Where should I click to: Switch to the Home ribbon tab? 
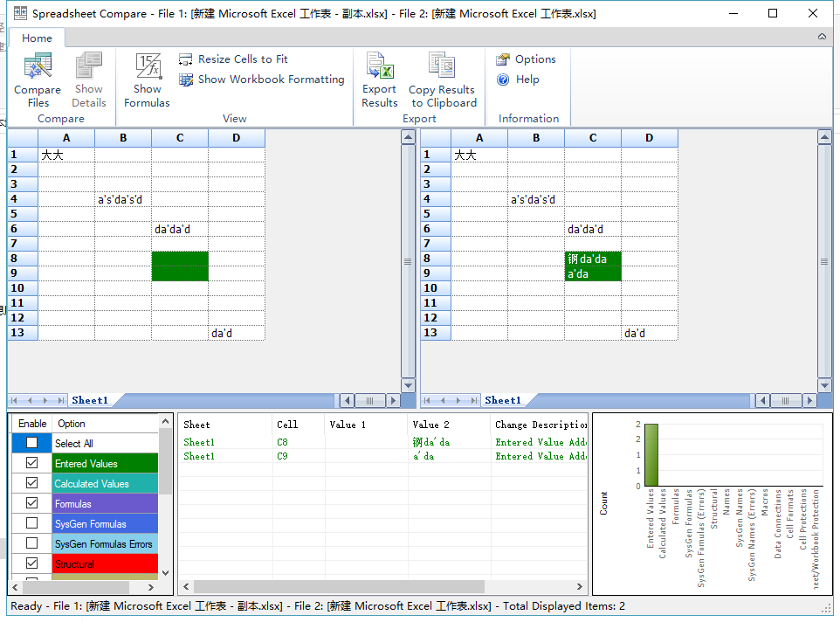coord(38,38)
